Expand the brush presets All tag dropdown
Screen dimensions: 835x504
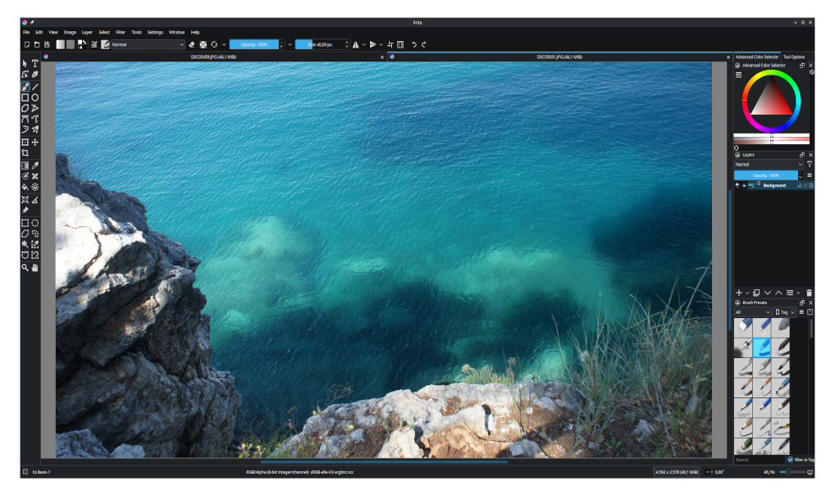click(x=752, y=312)
